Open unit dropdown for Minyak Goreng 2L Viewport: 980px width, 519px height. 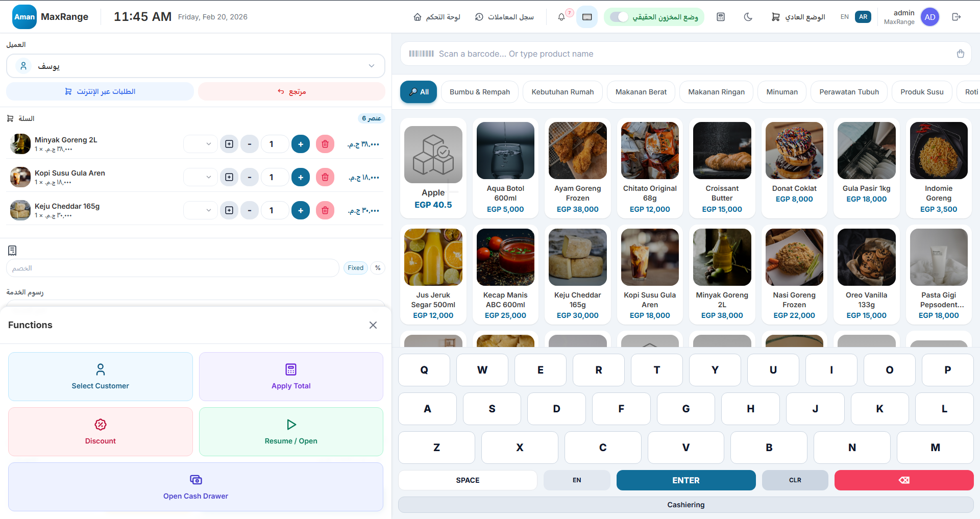[201, 144]
